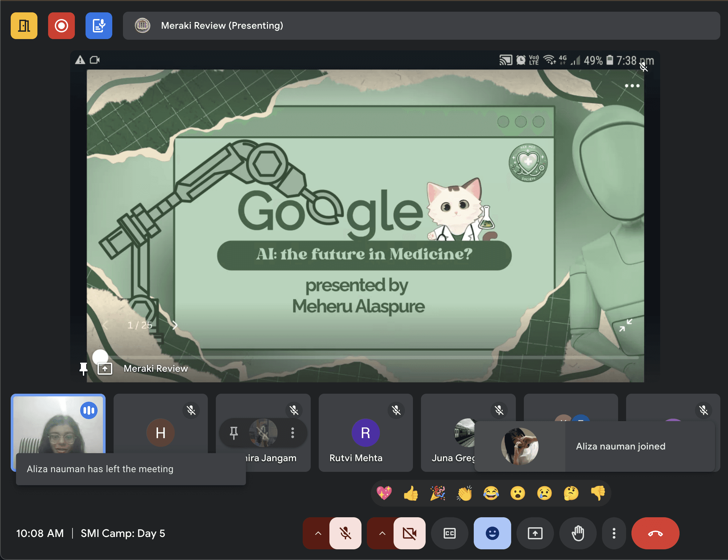Toggle the emoji reactions smiley button
Viewport: 728px width, 560px height.
[492, 533]
